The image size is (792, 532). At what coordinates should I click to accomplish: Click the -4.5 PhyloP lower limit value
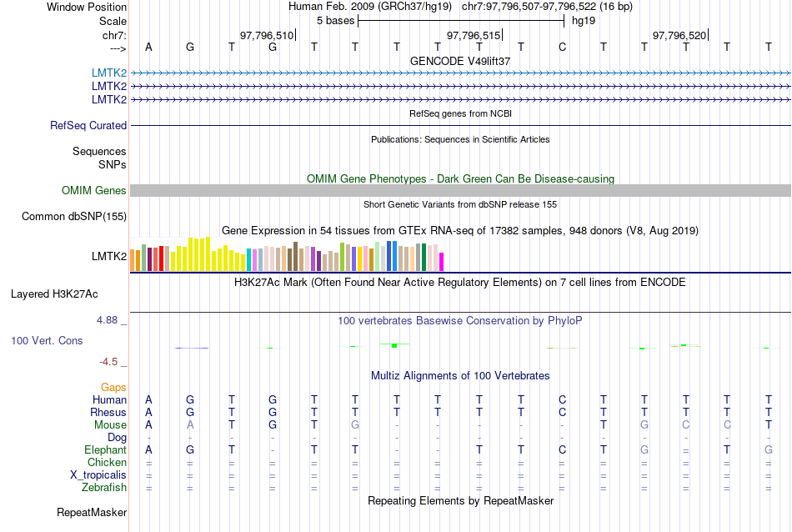[108, 362]
